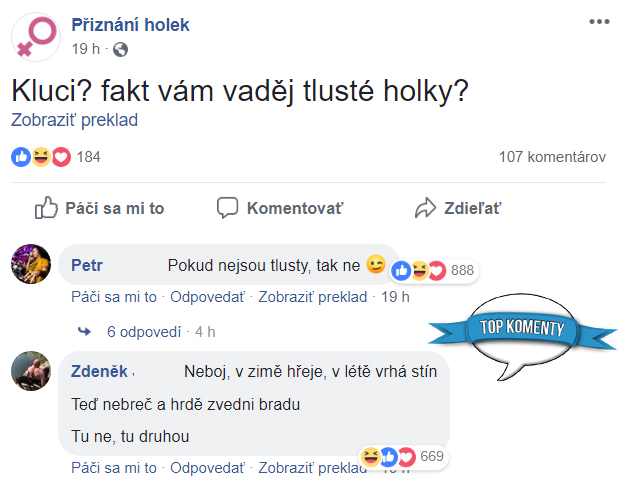Click the thumbs-up icon on the like button
The height and width of the screenshot is (477, 619).
(46, 208)
